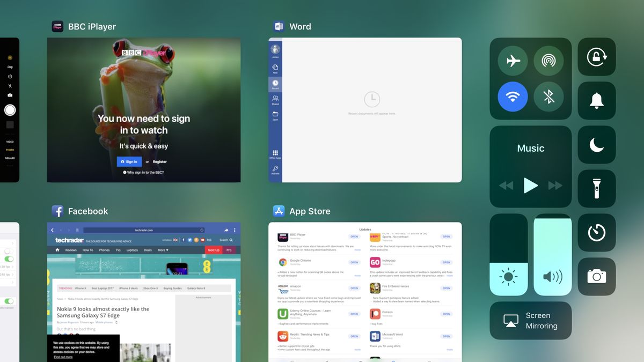Viewport: 644px width, 362px height.
Task: Toggle AirDrop in Control Center
Action: [548, 61]
